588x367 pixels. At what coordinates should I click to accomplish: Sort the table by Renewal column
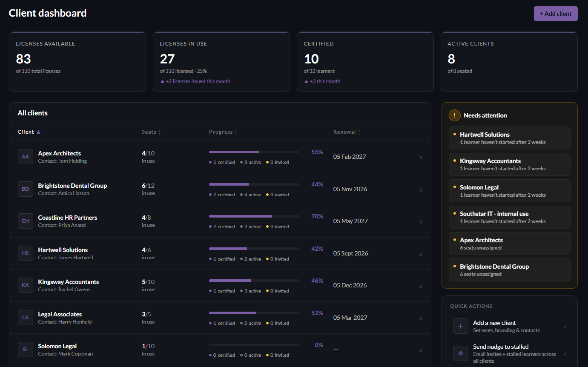click(347, 132)
